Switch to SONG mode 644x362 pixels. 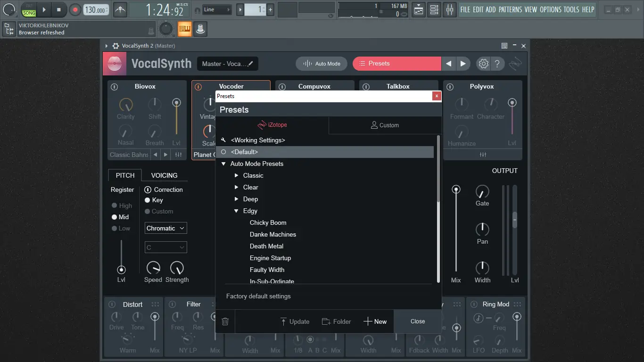click(x=29, y=13)
